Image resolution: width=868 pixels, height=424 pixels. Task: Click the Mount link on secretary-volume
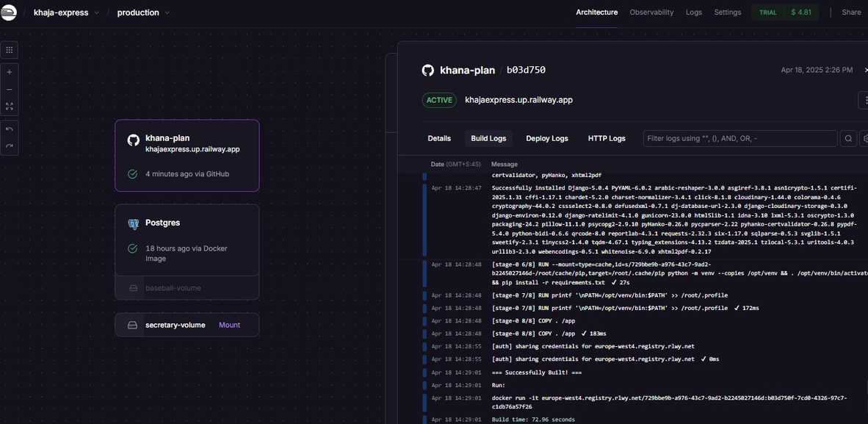(x=229, y=325)
